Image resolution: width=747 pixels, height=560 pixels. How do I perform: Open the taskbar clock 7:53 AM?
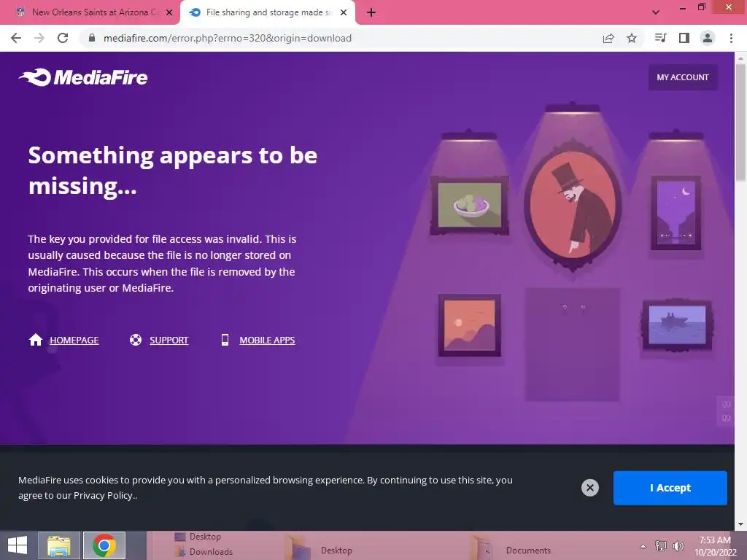pos(715,545)
